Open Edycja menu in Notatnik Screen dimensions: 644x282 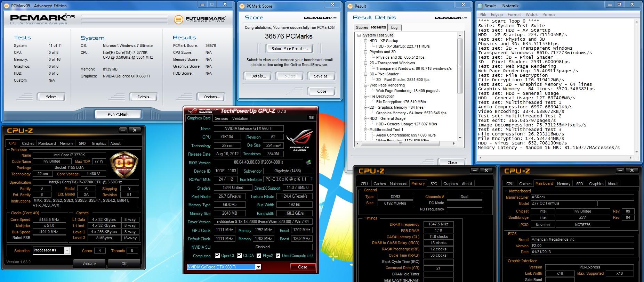497,15
